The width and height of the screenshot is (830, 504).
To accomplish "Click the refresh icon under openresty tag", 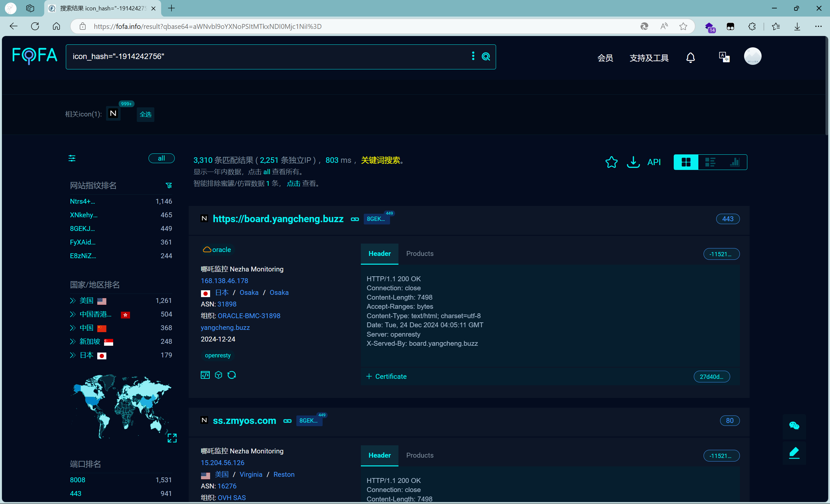I will (x=232, y=375).
